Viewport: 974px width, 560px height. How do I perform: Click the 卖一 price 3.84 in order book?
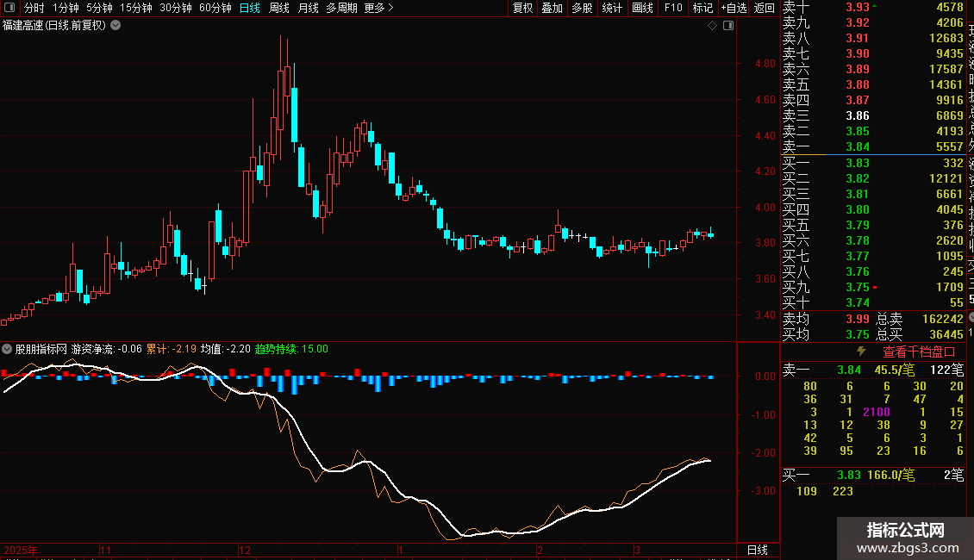point(858,147)
